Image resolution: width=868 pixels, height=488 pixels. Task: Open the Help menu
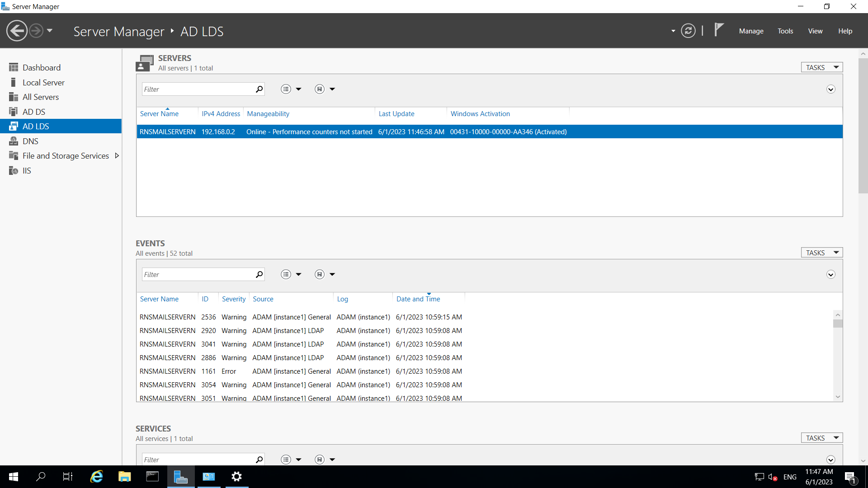(x=845, y=31)
